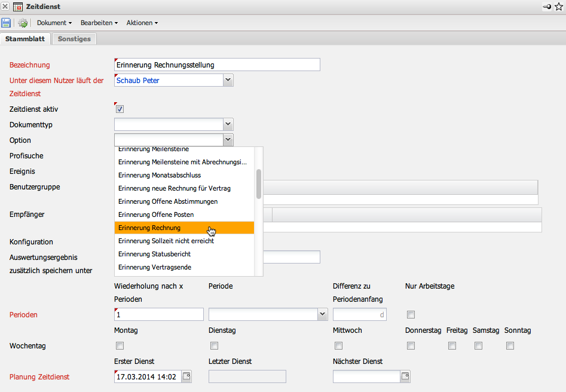
Task: Open the Periode dropdown list
Action: 323,314
